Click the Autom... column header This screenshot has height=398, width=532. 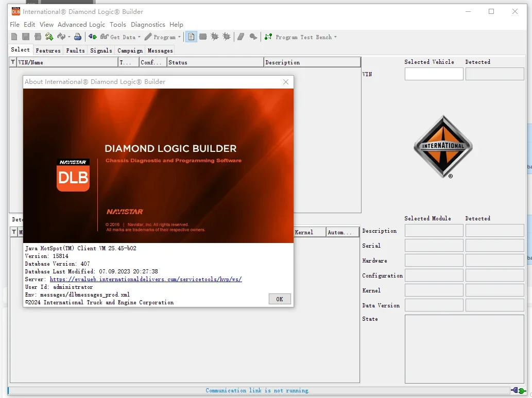click(x=342, y=232)
